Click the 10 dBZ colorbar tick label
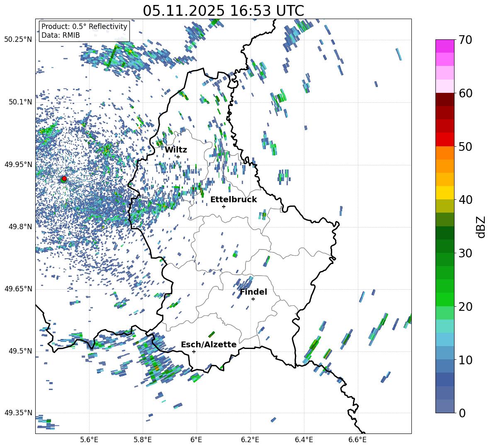The width and height of the screenshot is (491, 448). point(465,360)
